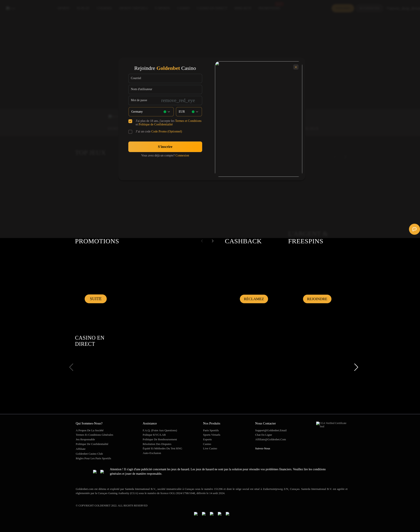Image resolution: width=420 pixels, height=532 pixels.
Task: Go to next Promotions slide arrow
Action: [x=213, y=241]
